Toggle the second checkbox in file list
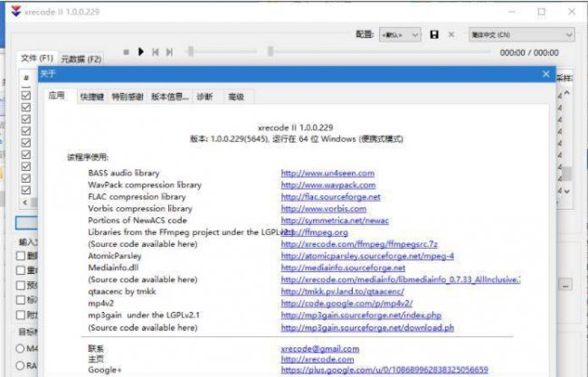Image resolution: width=588 pixels, height=377 pixels. (26, 108)
